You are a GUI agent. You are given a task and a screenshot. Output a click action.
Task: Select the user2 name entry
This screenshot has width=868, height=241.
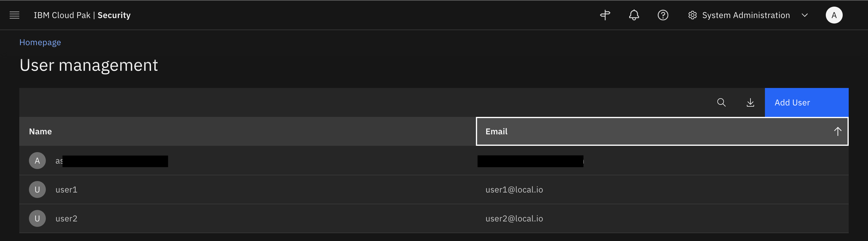66,219
